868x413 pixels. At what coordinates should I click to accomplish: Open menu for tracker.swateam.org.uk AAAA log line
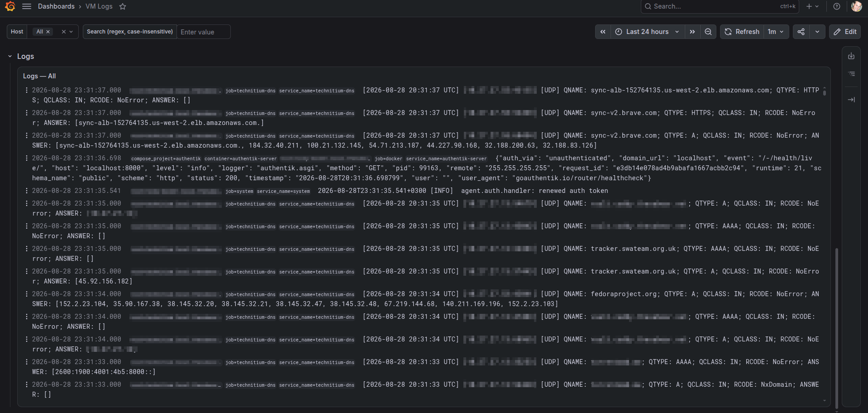[27, 249]
